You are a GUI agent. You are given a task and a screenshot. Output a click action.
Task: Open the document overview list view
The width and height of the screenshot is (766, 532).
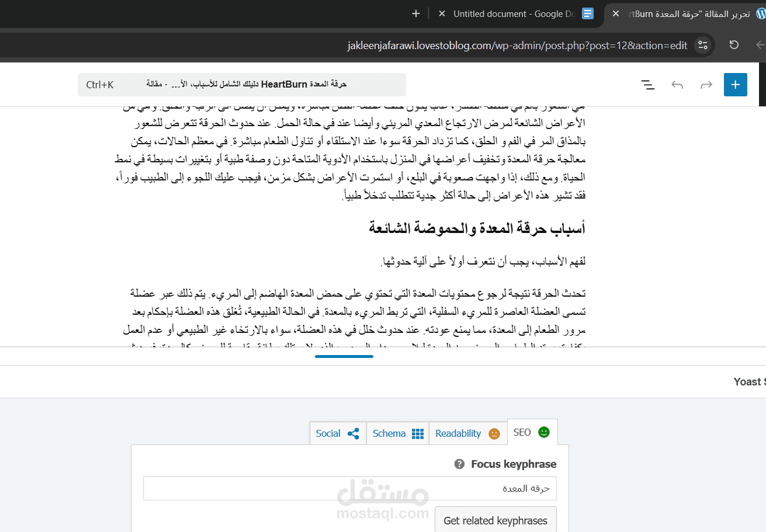click(x=648, y=85)
